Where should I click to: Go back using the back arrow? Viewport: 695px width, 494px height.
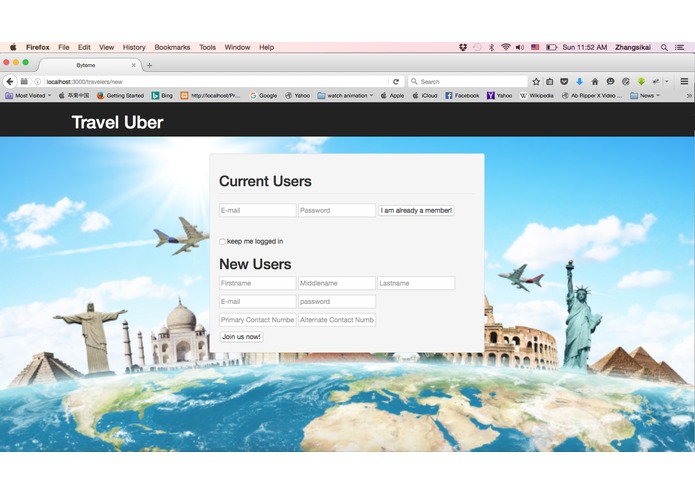(10, 82)
